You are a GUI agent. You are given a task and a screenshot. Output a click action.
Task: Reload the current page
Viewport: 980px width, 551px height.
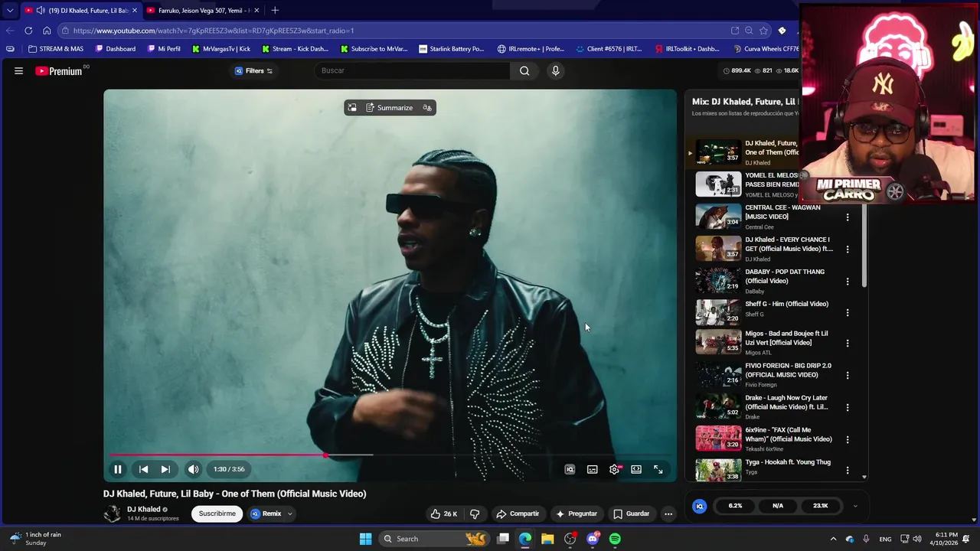pyautogui.click(x=28, y=31)
